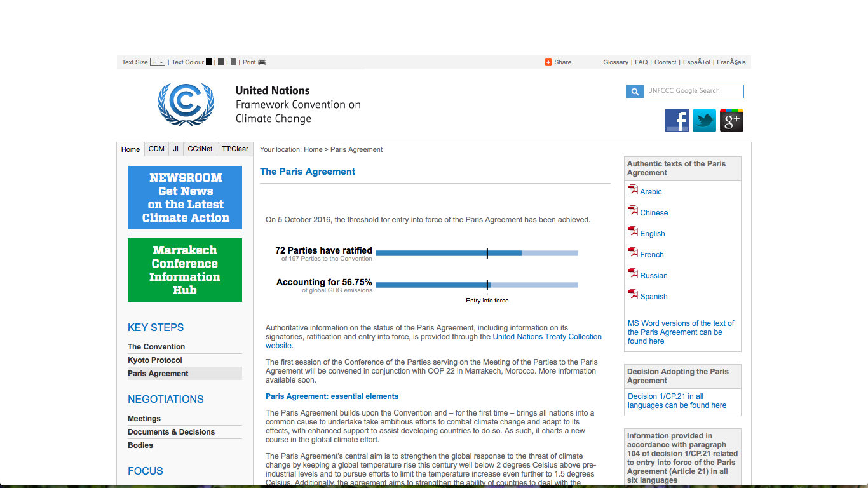Screen dimensions: 868x488
Task: Open the Spanish text link
Action: [654, 297]
